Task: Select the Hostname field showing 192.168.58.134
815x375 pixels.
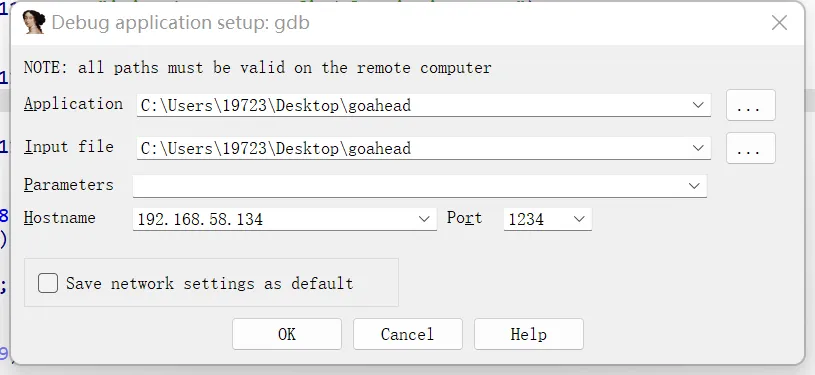Action: pyautogui.click(x=273, y=219)
